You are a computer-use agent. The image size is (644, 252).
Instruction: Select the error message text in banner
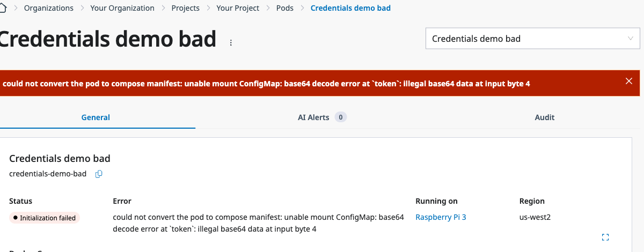[x=267, y=84]
